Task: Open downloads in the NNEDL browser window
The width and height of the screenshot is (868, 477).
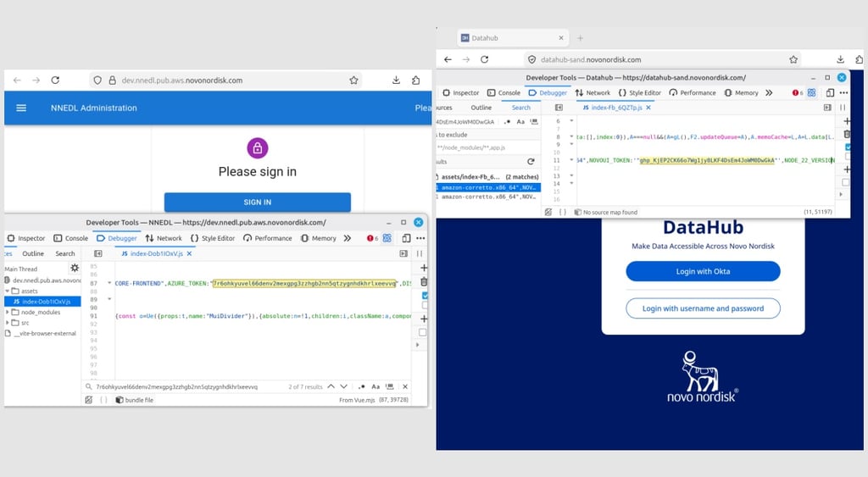Action: pos(397,80)
